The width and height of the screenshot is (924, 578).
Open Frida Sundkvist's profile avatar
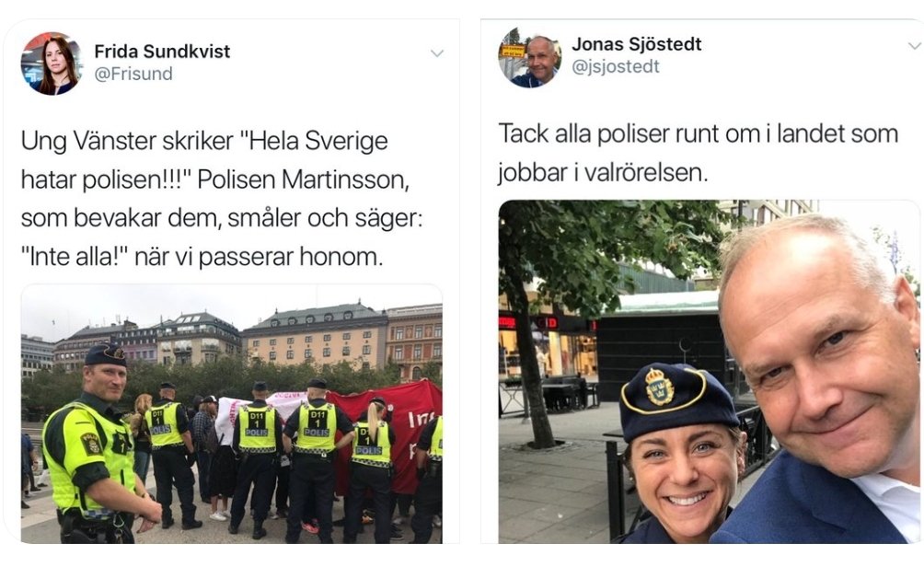(x=52, y=63)
